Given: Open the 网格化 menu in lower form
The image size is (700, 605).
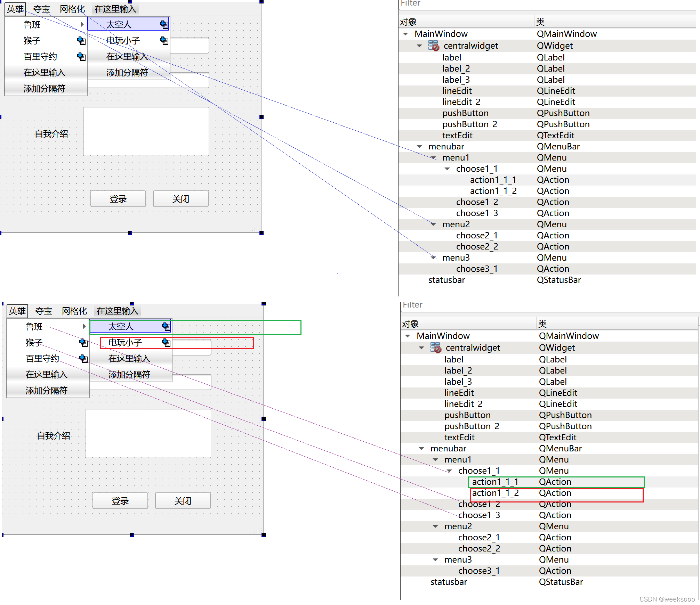Looking at the screenshot, I should (x=74, y=311).
